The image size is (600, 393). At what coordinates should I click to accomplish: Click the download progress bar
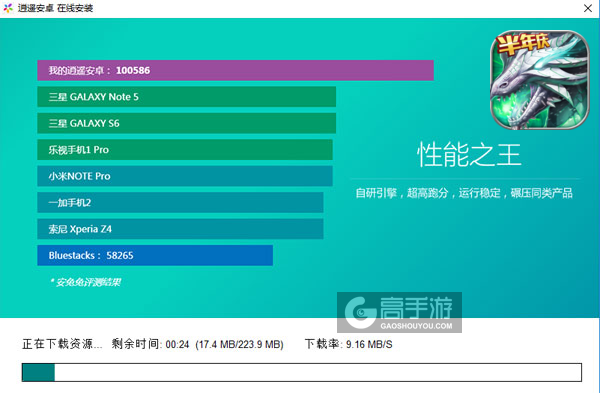[302, 372]
